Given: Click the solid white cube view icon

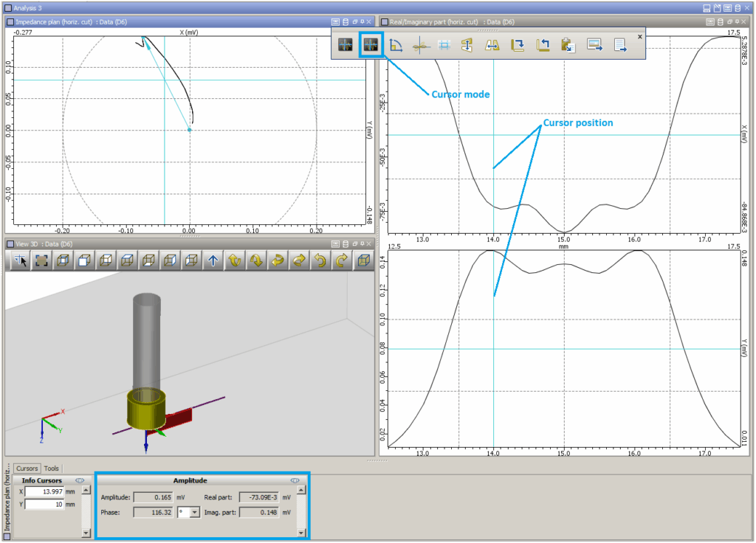Looking at the screenshot, I should pos(85,260).
